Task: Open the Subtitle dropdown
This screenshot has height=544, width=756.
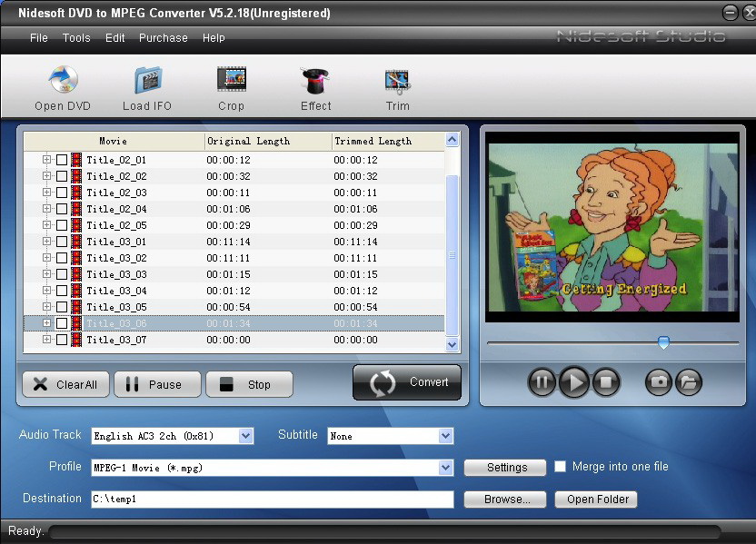Action: tap(445, 436)
